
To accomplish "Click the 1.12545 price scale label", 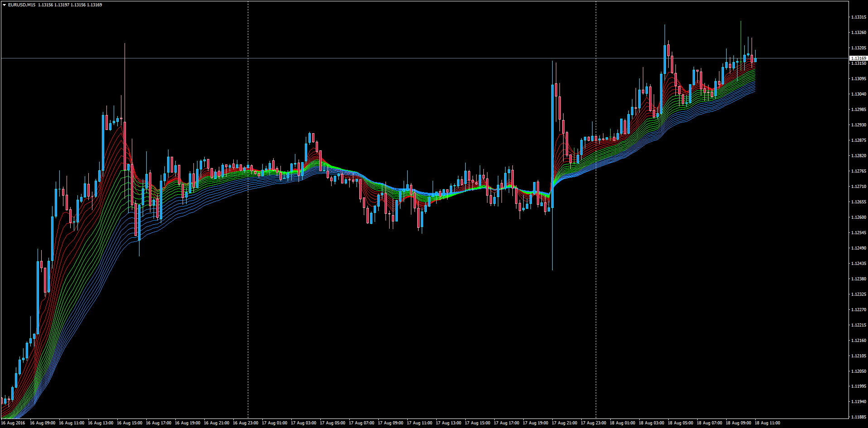I will [x=859, y=233].
